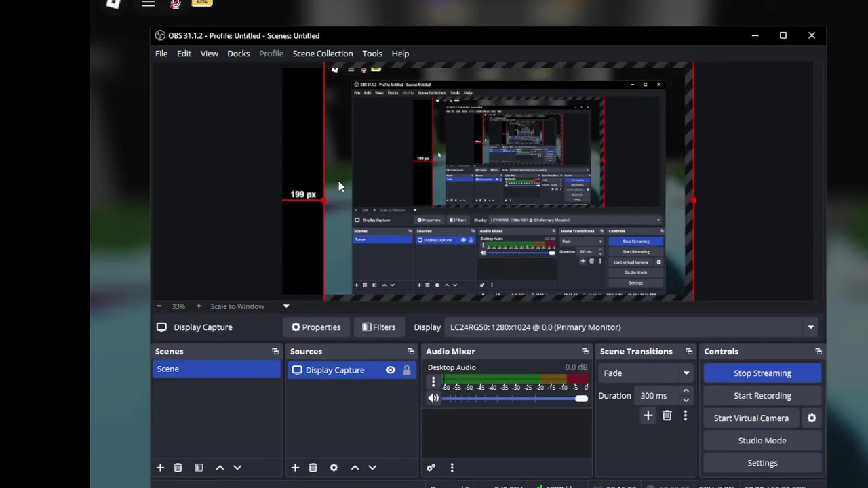Toggle lock on Display Capture source

click(406, 370)
